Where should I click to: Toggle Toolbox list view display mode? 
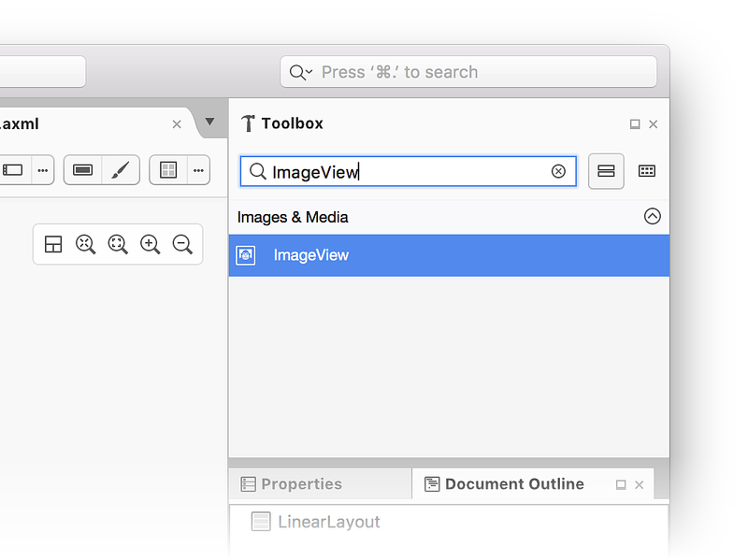pos(606,171)
